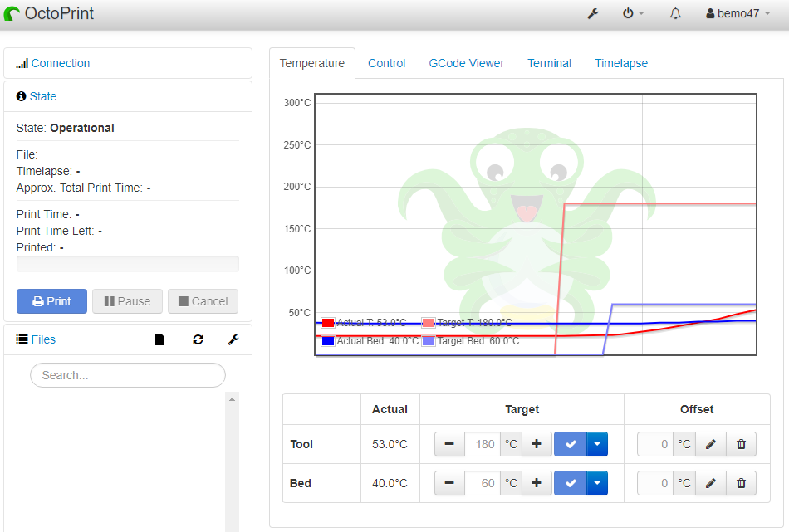The width and height of the screenshot is (789, 532).
Task: Increase Bed target temperature
Action: click(x=537, y=483)
